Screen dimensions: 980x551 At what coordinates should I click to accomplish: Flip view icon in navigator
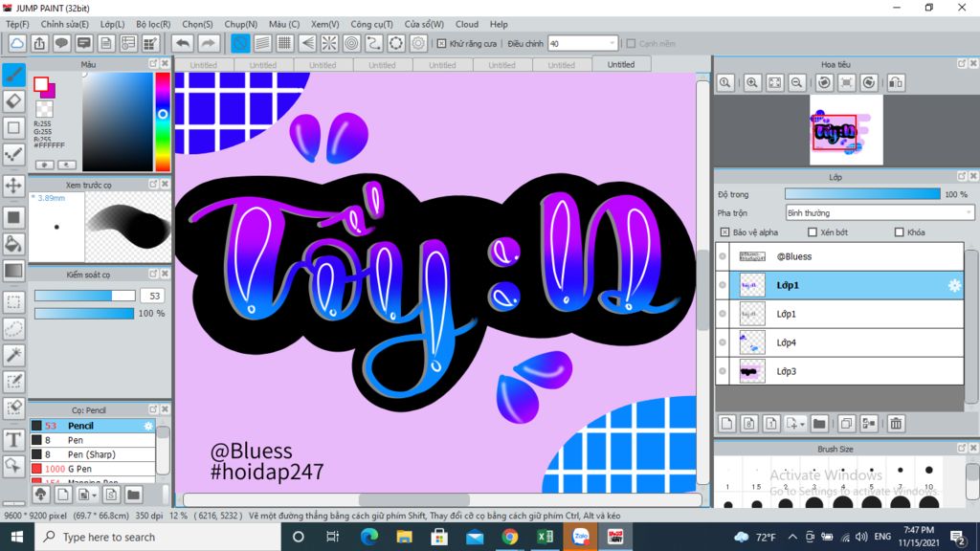click(896, 82)
